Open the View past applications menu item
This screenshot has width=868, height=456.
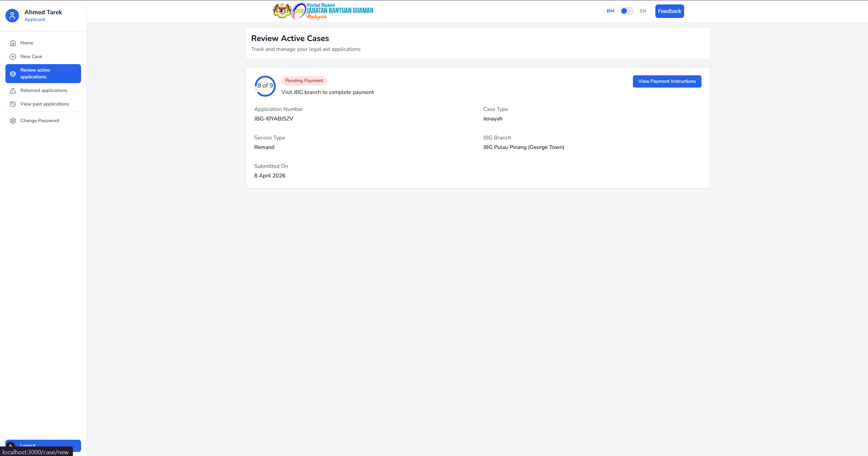[44, 104]
